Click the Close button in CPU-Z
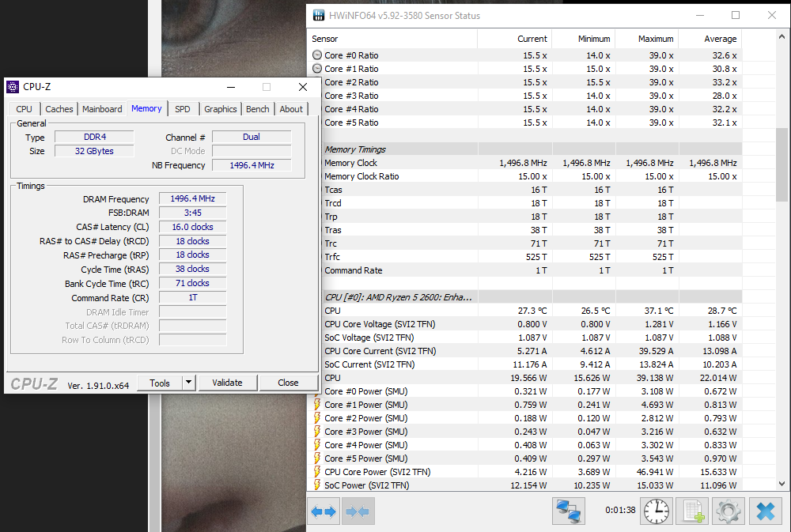 [x=288, y=383]
